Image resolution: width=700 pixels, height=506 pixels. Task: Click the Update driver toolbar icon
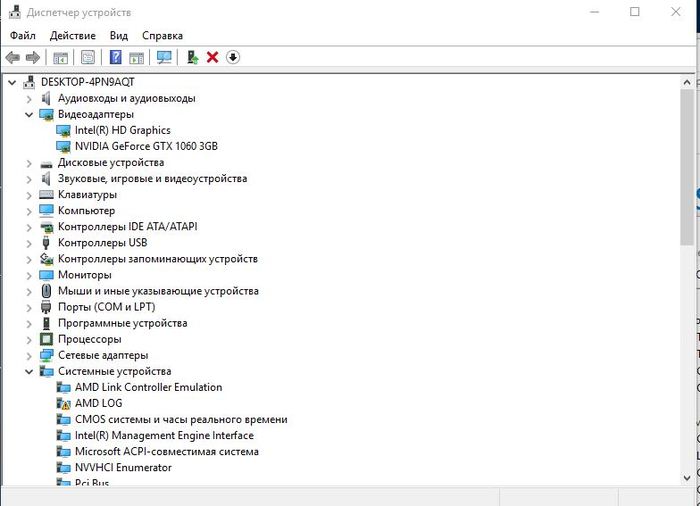point(192,58)
